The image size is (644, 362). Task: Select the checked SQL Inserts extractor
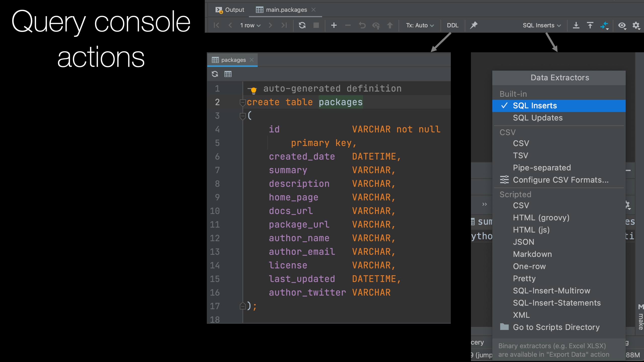pyautogui.click(x=535, y=106)
